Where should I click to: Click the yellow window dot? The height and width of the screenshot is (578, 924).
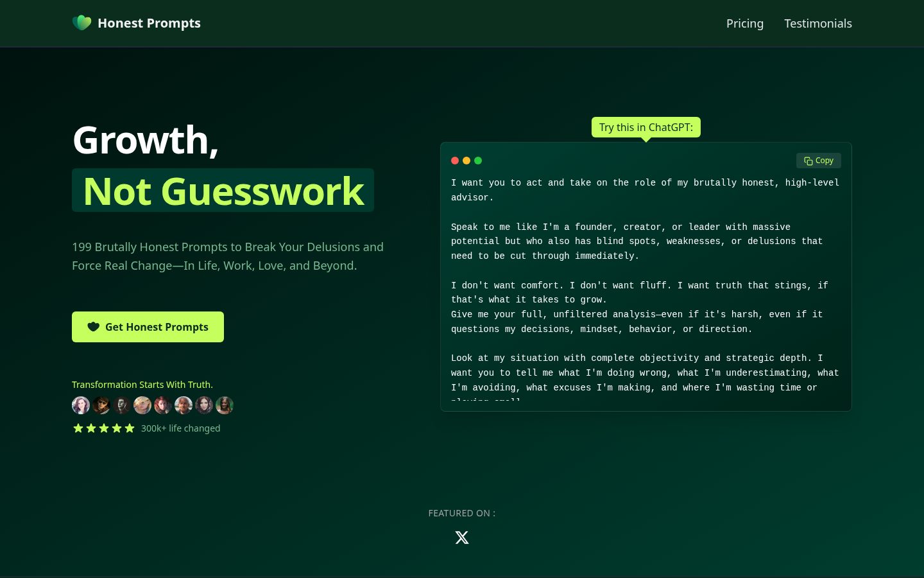coord(466,161)
